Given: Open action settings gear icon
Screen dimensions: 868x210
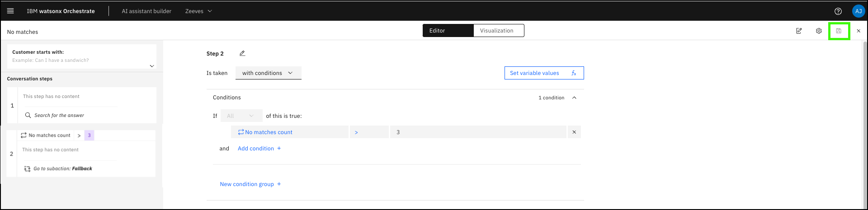Looking at the screenshot, I should (x=819, y=31).
